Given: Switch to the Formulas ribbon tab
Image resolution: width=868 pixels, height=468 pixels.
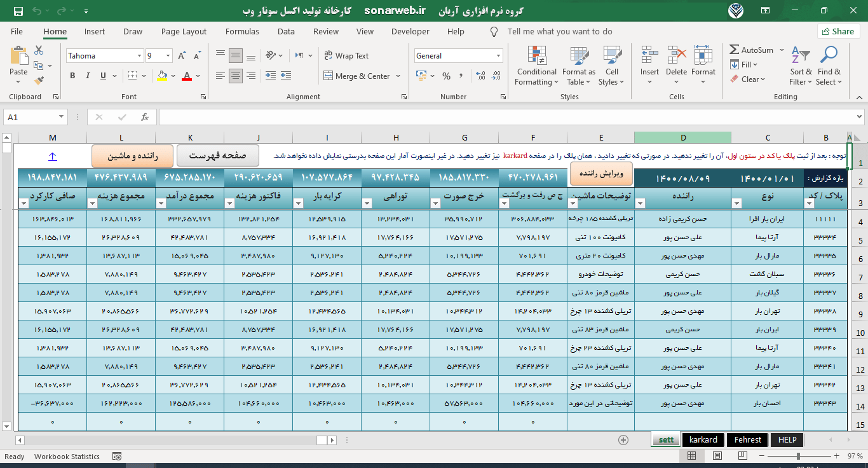Looking at the screenshot, I should coord(242,31).
